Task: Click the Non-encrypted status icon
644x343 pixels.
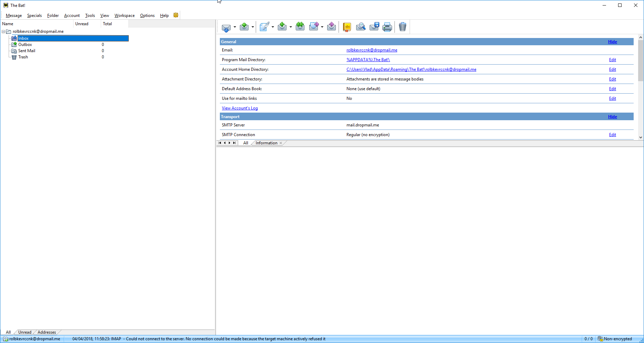Action: 601,339
